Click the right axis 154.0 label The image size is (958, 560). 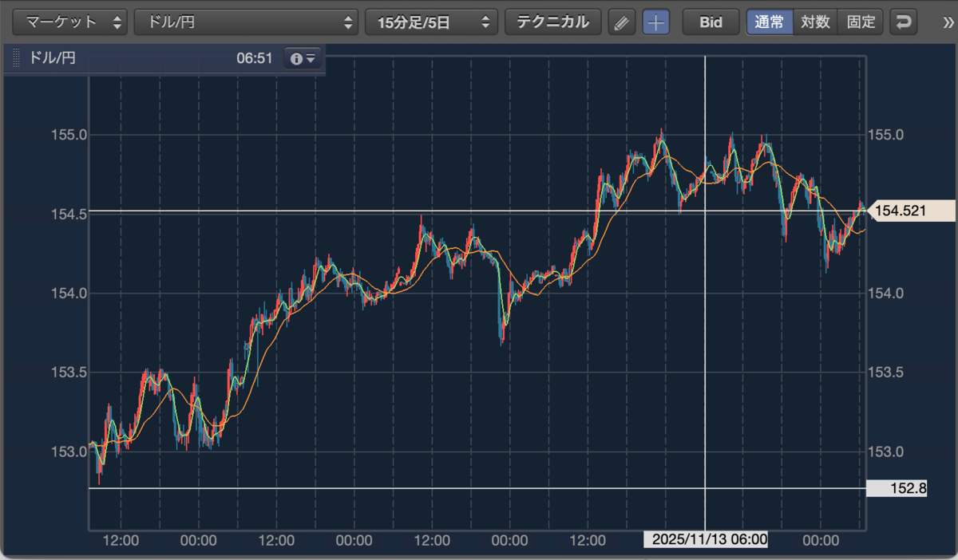click(885, 294)
